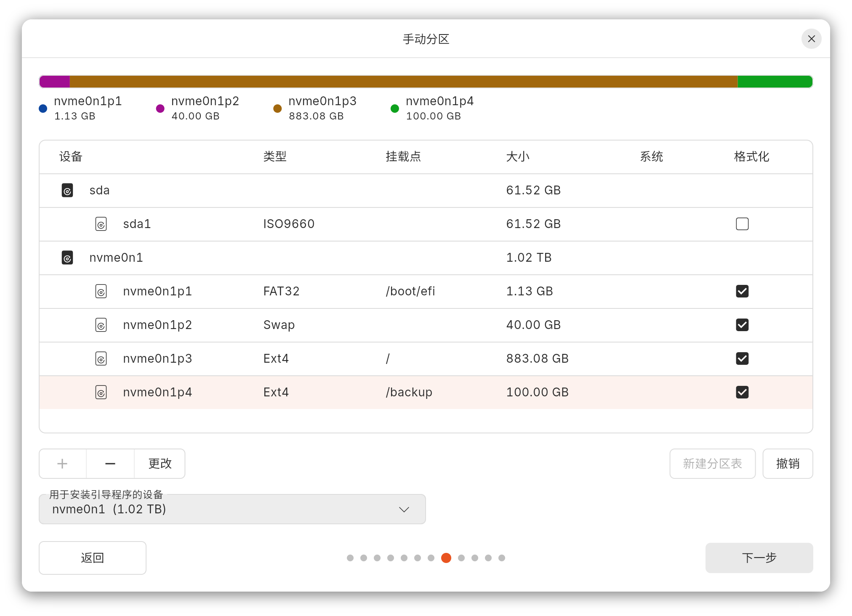This screenshot has width=852, height=616.
Task: Click the nvme0n1p3 partition icon
Action: click(x=101, y=358)
